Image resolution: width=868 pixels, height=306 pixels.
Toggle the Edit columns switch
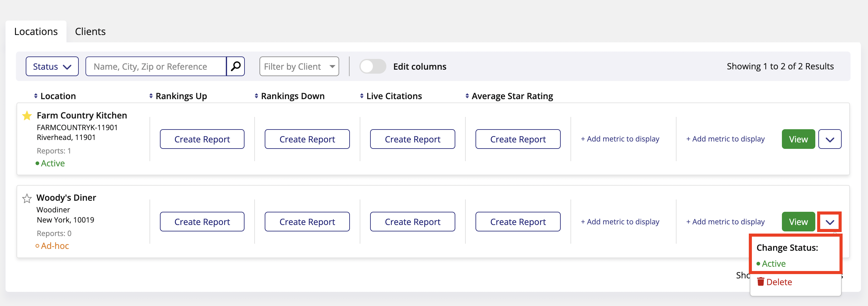coord(372,66)
